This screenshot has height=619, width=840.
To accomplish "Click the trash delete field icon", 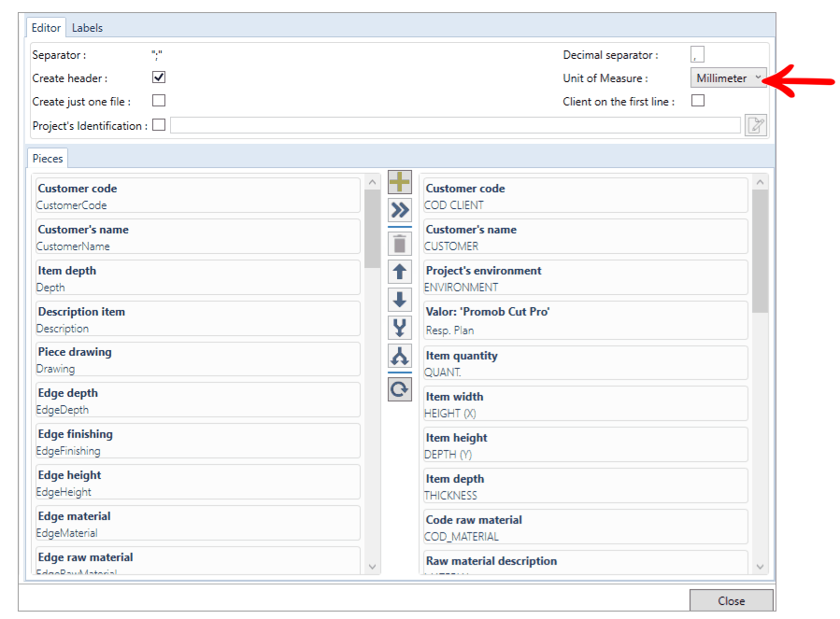I will [x=400, y=244].
